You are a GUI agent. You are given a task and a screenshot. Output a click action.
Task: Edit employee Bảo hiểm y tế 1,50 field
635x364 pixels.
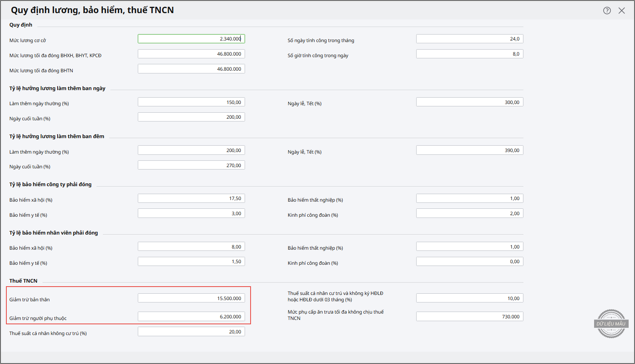(x=191, y=262)
